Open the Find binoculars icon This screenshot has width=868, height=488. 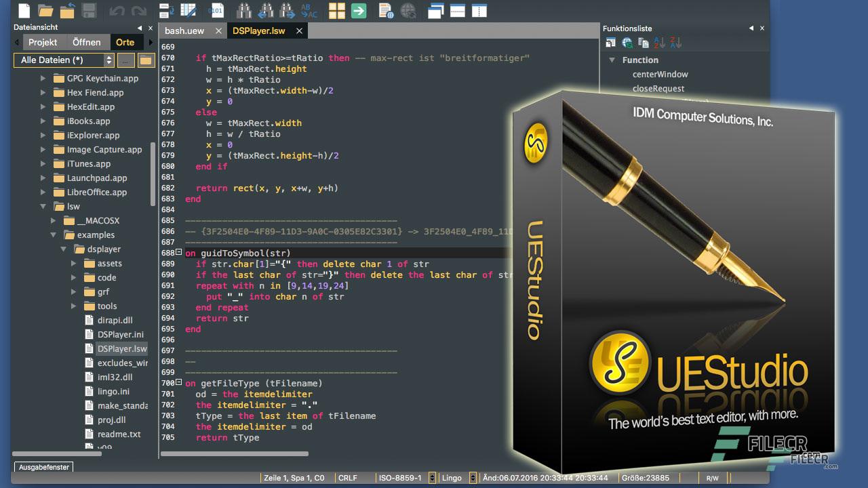coord(244,10)
